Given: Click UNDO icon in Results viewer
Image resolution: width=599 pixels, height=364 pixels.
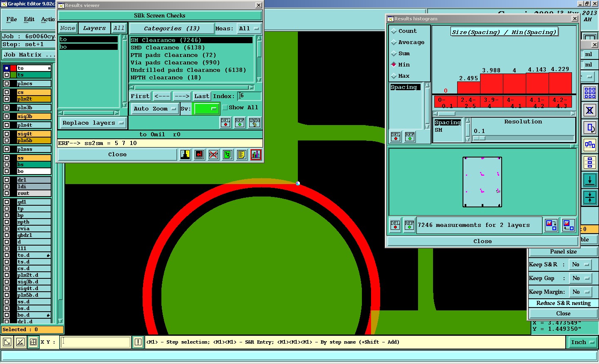Looking at the screenshot, I should tap(255, 123).
